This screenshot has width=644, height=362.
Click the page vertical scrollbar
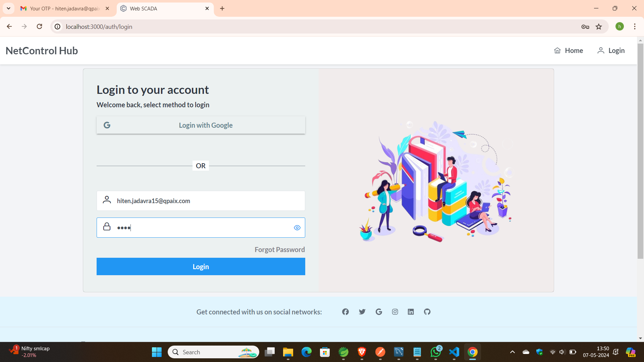pyautogui.click(x=640, y=151)
